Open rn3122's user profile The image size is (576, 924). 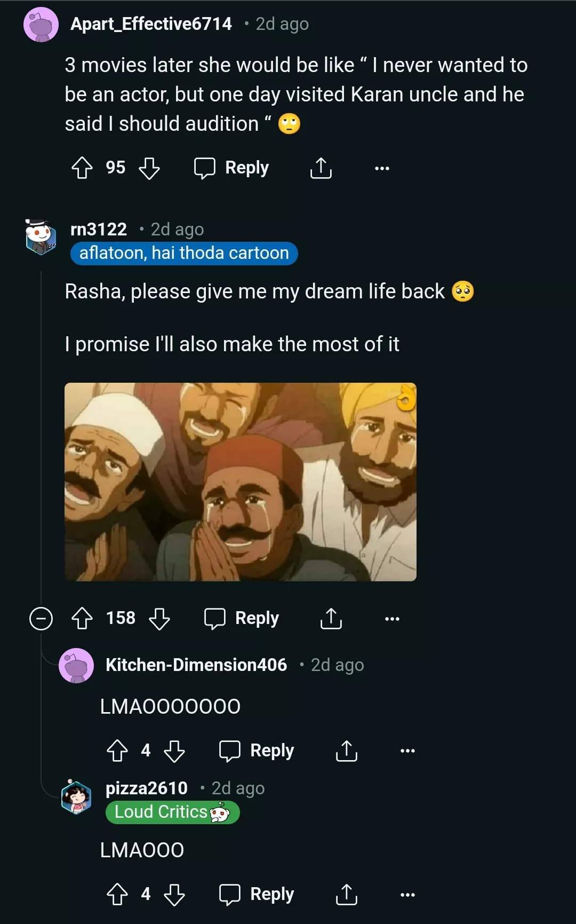tap(99, 229)
